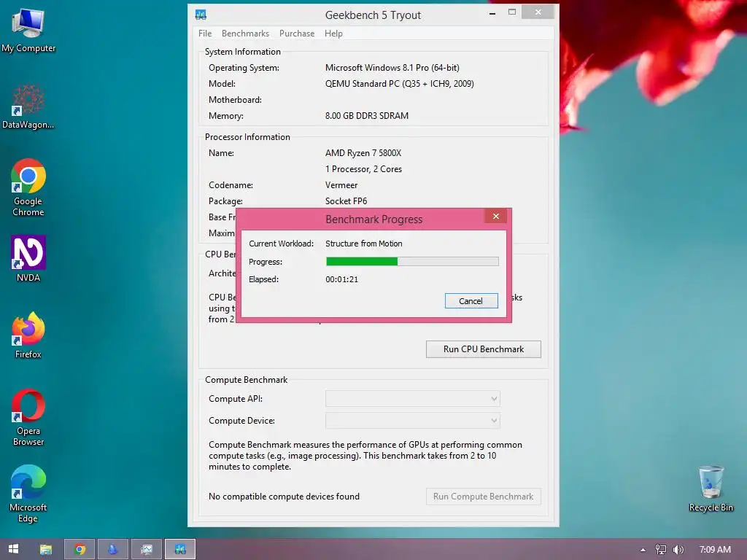747x560 pixels.
Task: Open the NVDA desktop shortcut
Action: click(28, 259)
